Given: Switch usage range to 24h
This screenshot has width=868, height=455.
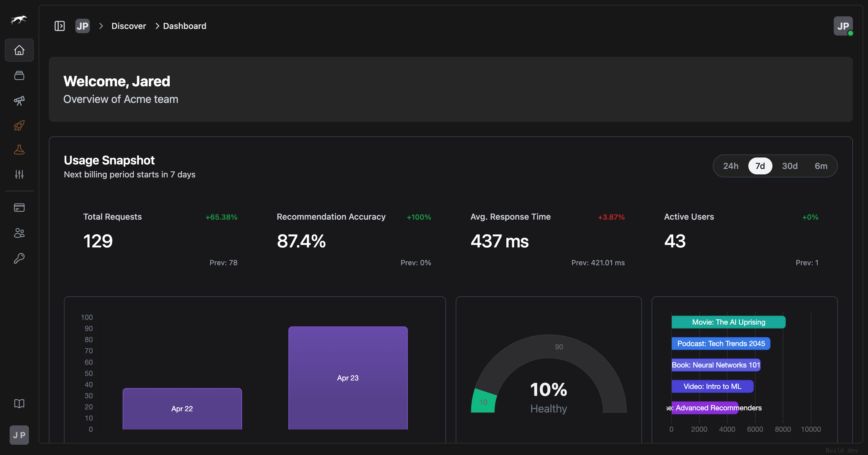Looking at the screenshot, I should tap(731, 166).
